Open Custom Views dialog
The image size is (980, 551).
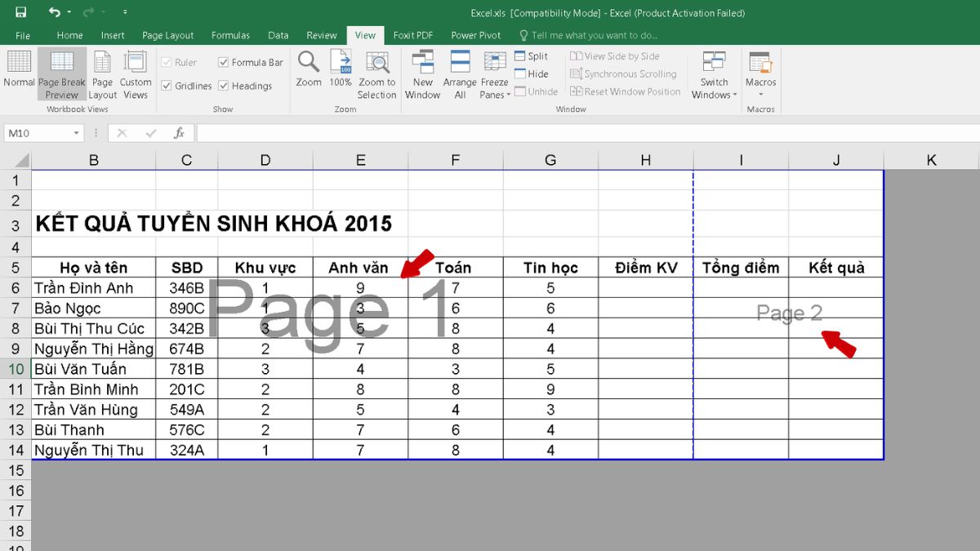pos(136,73)
